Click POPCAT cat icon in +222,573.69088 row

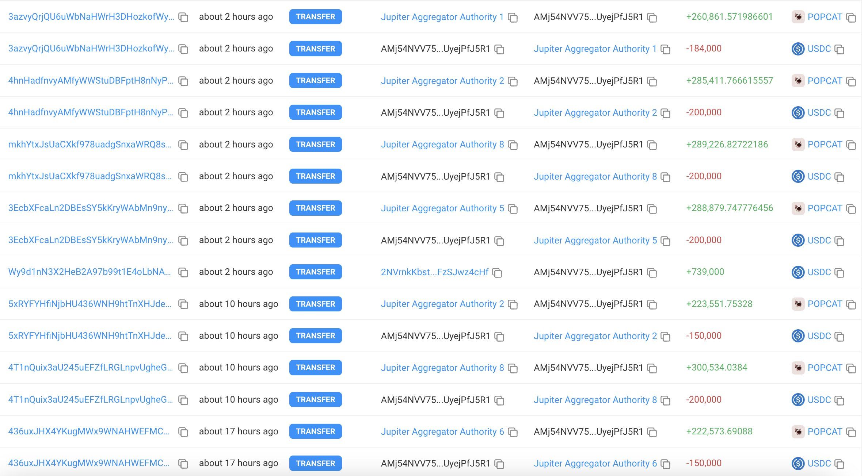[798, 431]
